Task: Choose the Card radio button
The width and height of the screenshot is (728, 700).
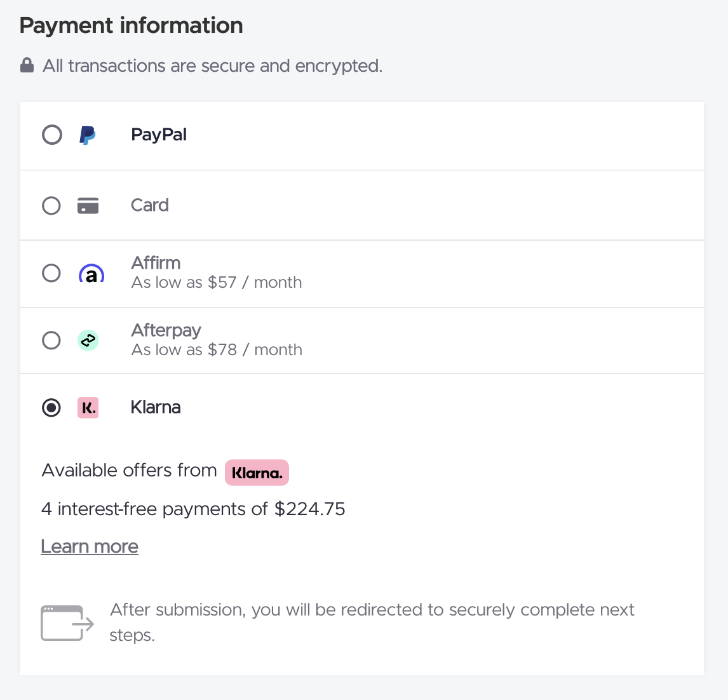Action: (51, 206)
